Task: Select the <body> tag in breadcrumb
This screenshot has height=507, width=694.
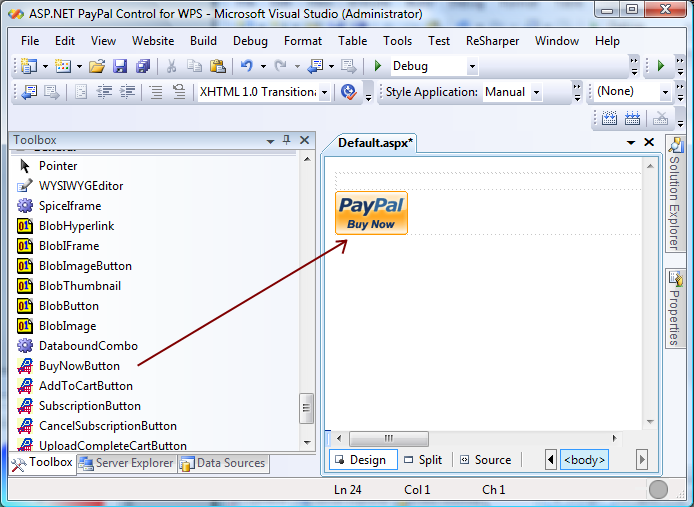Action: tap(583, 460)
